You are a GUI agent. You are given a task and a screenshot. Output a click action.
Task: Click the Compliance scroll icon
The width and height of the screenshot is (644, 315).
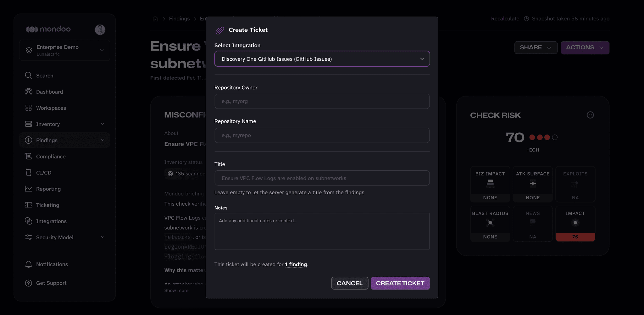[x=28, y=156]
